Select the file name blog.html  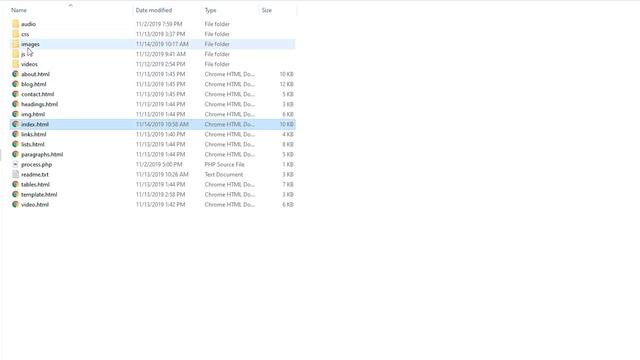[x=34, y=84]
